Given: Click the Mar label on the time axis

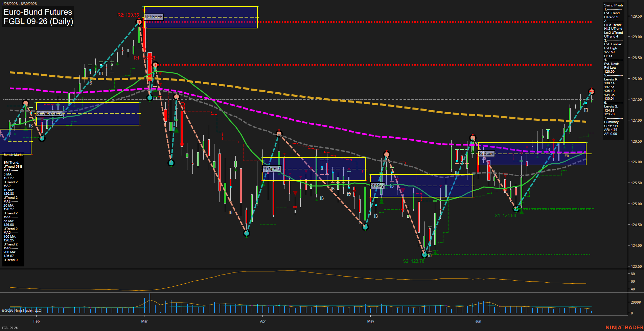Looking at the screenshot, I should tap(144, 321).
